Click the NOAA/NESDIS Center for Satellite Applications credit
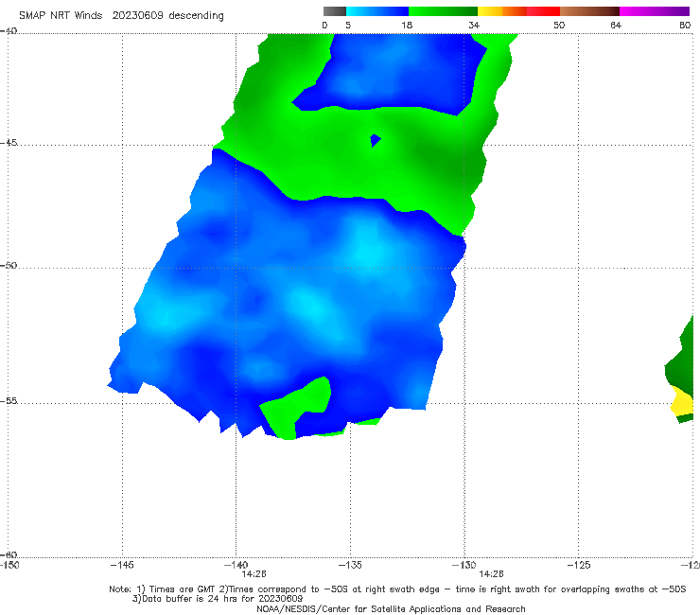This screenshot has width=700, height=615. click(x=391, y=609)
